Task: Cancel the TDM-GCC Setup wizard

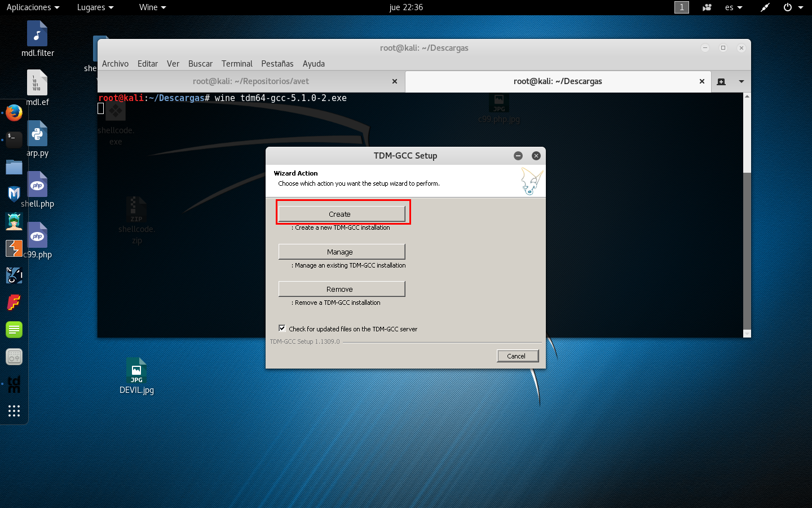Action: point(517,356)
